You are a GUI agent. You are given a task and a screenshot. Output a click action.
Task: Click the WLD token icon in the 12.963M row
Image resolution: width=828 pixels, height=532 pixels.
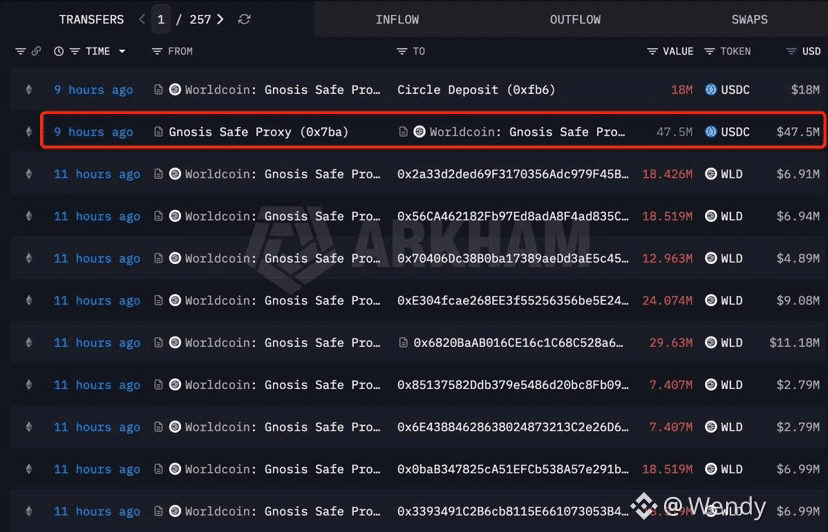click(711, 258)
